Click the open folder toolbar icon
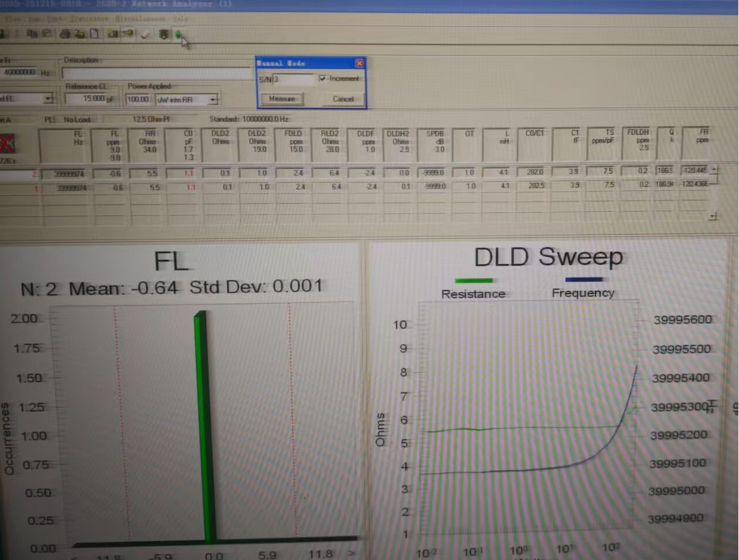Image resolution: width=739 pixels, height=560 pixels. pos(79,34)
